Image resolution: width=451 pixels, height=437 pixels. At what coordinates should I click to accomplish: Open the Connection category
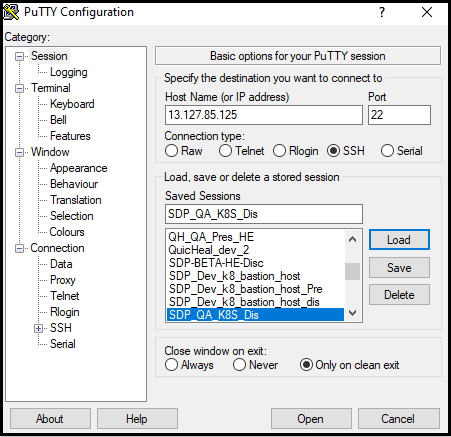pos(57,248)
